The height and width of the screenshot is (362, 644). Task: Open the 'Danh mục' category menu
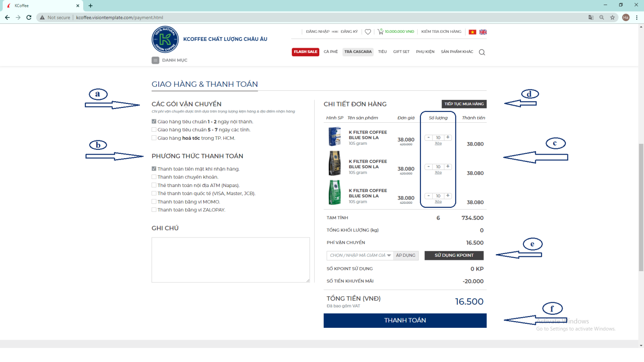coord(156,60)
